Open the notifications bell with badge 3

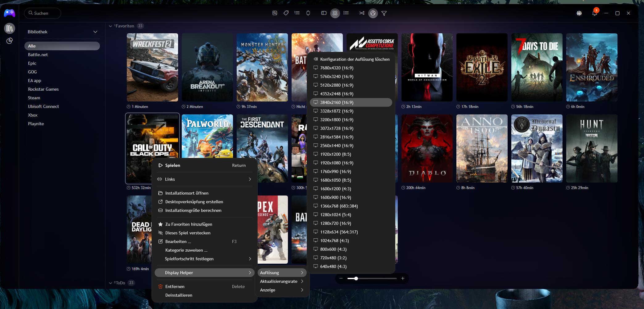595,13
